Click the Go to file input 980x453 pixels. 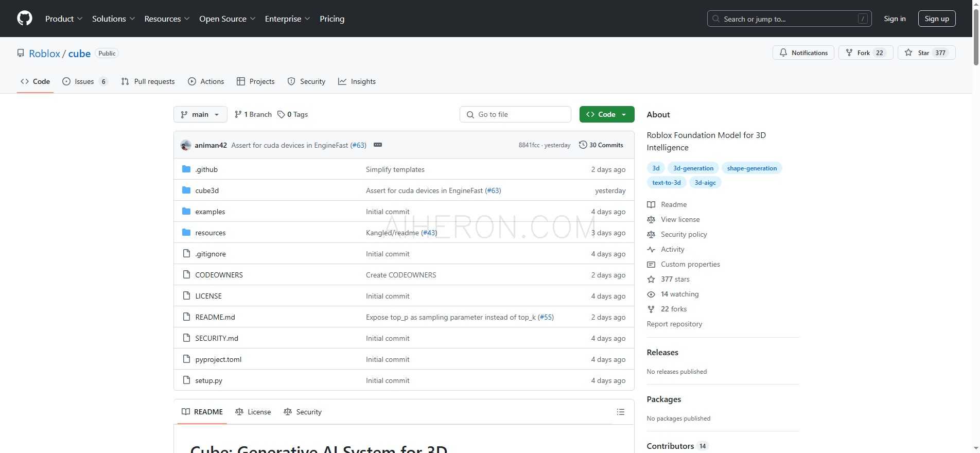click(x=515, y=114)
